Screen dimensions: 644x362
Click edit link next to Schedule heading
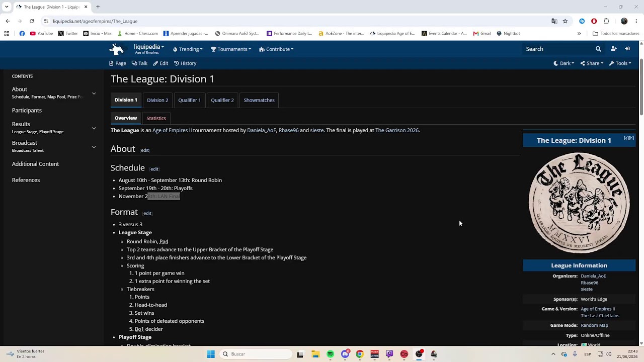click(x=154, y=169)
